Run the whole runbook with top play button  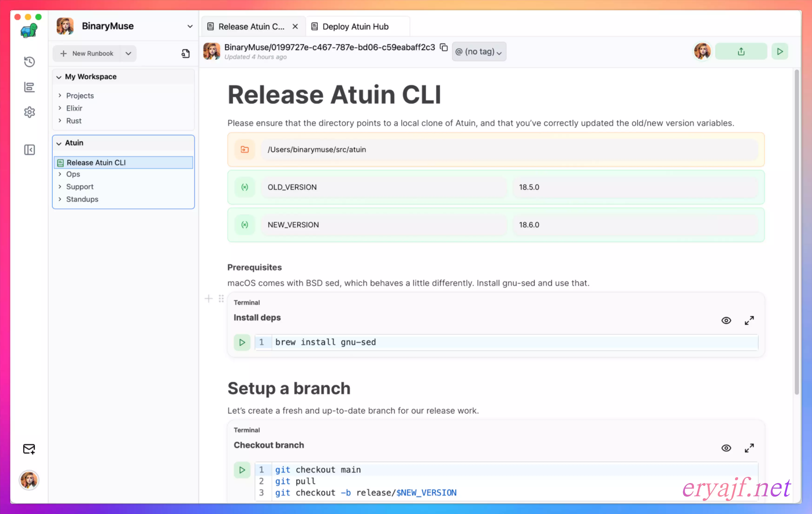point(780,52)
